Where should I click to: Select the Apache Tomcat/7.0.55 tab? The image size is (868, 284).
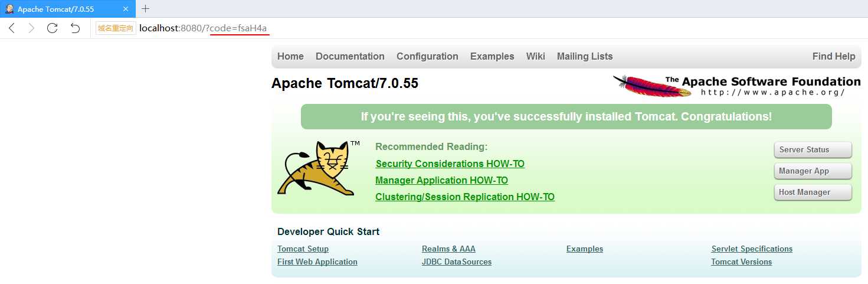68,9
